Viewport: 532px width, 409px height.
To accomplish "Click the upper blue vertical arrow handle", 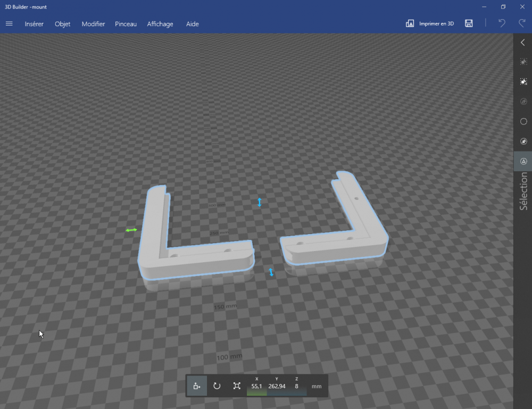I will (x=260, y=202).
